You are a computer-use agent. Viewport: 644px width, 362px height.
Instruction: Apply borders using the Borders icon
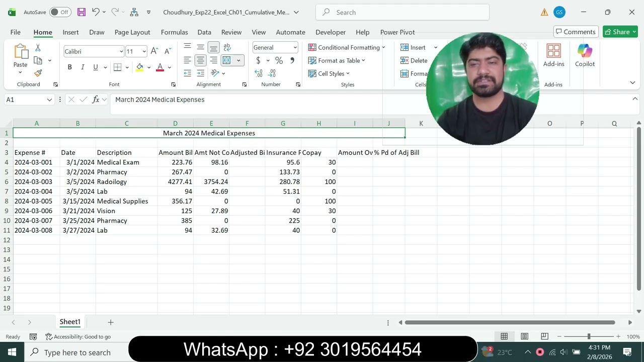tap(117, 67)
